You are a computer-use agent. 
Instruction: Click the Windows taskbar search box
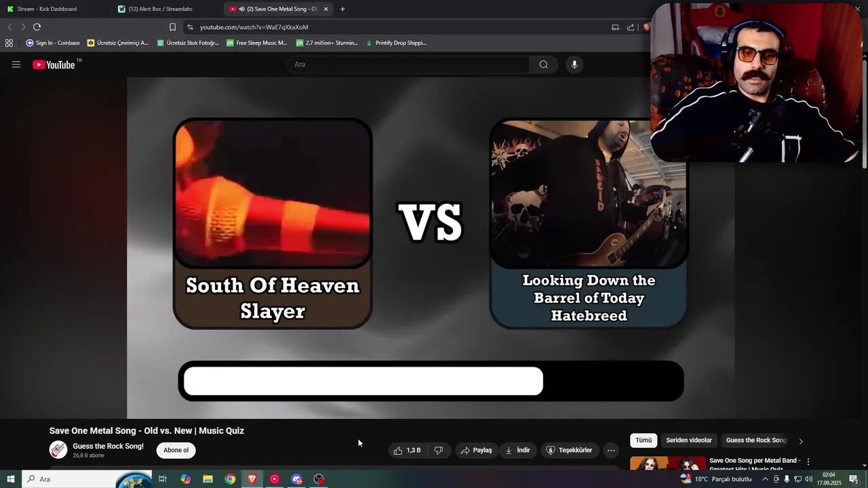pos(87,479)
